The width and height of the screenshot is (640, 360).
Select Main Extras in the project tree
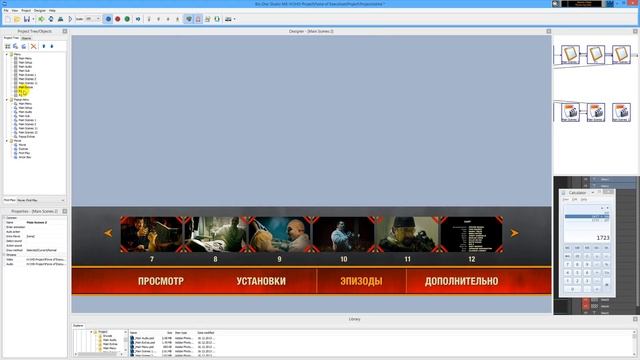(26, 87)
